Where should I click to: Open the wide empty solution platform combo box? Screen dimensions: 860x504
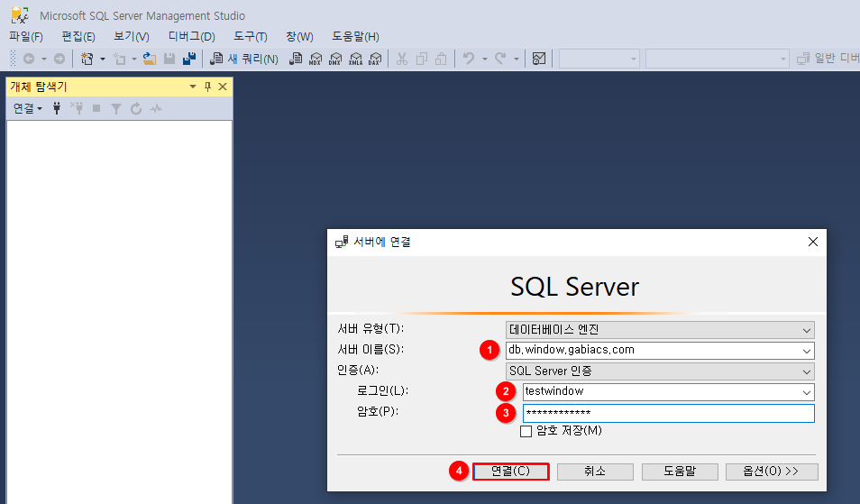click(718, 58)
